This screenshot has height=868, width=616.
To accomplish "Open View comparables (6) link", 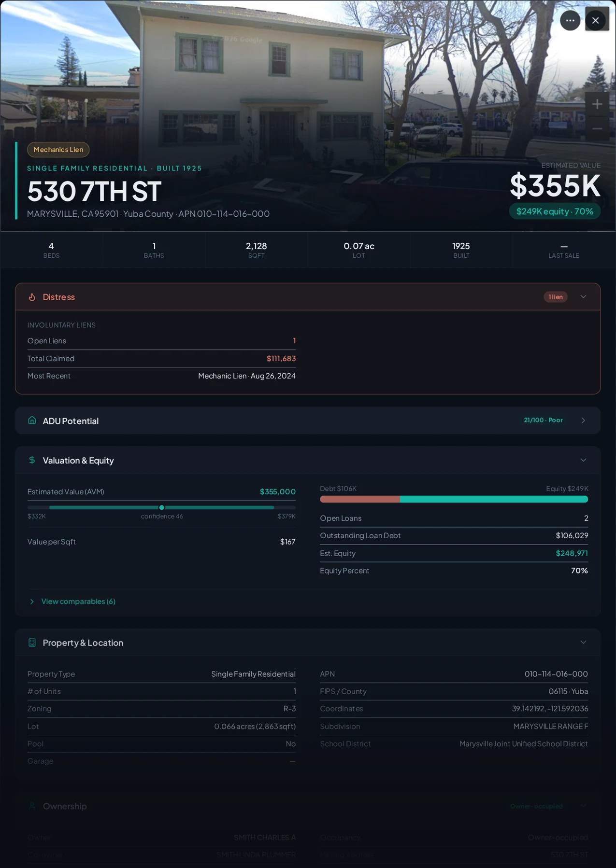I will click(78, 602).
